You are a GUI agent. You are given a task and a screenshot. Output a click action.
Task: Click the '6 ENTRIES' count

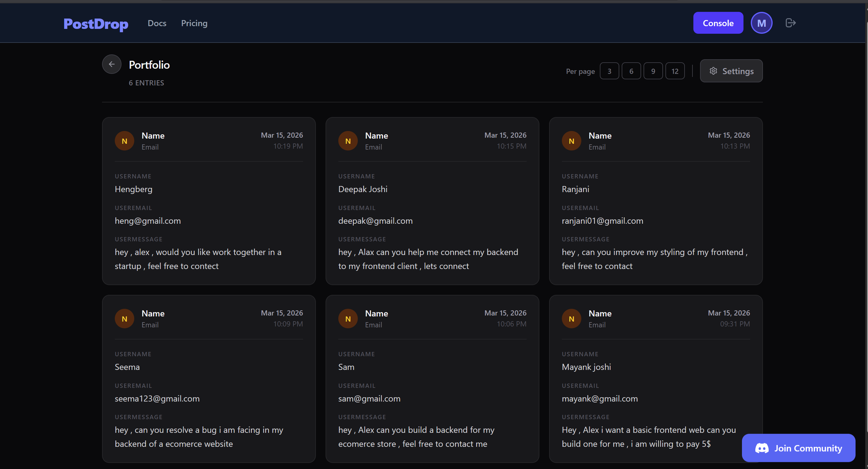(x=146, y=83)
